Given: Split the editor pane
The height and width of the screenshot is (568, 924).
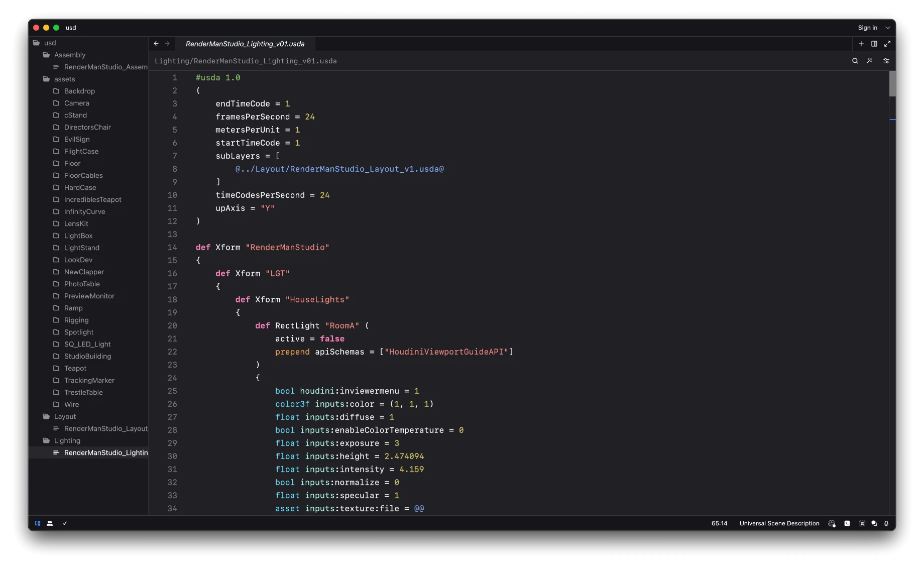Looking at the screenshot, I should click(874, 44).
